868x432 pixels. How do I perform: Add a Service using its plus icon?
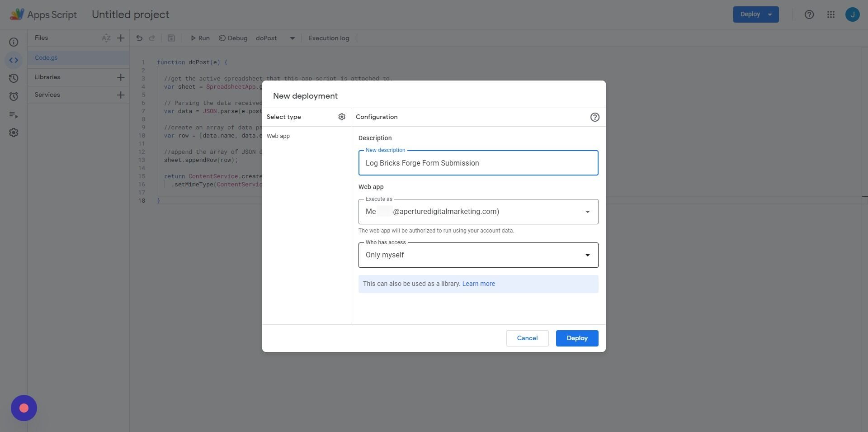pos(121,95)
